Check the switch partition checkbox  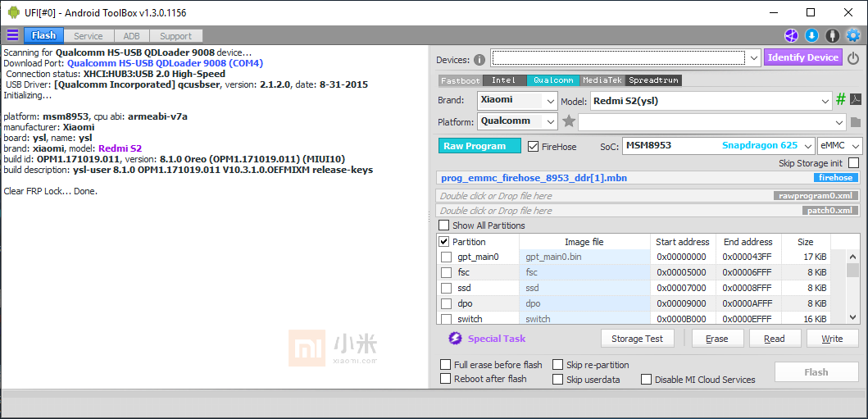coord(446,319)
